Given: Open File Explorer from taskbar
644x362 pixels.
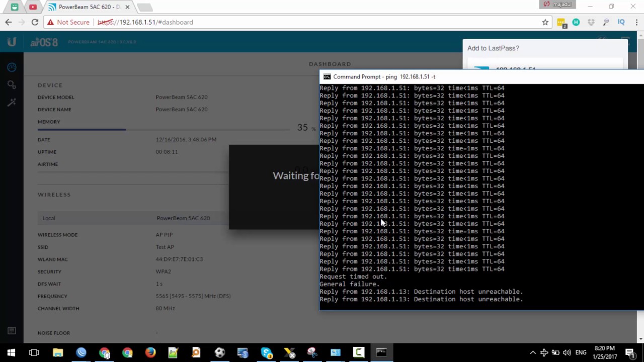Looking at the screenshot, I should [x=58, y=352].
